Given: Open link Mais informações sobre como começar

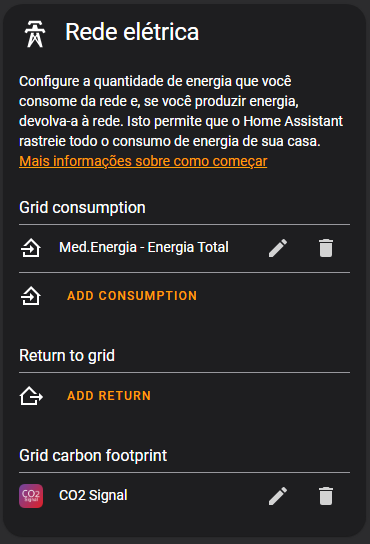Looking at the screenshot, I should point(143,161).
